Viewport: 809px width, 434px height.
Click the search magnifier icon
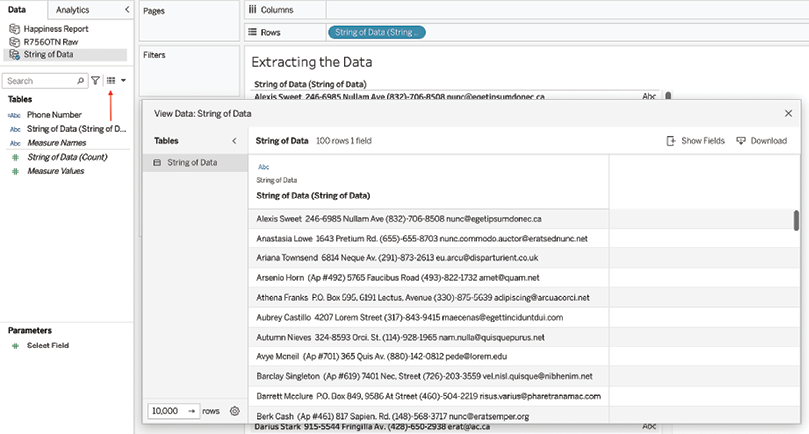point(80,81)
